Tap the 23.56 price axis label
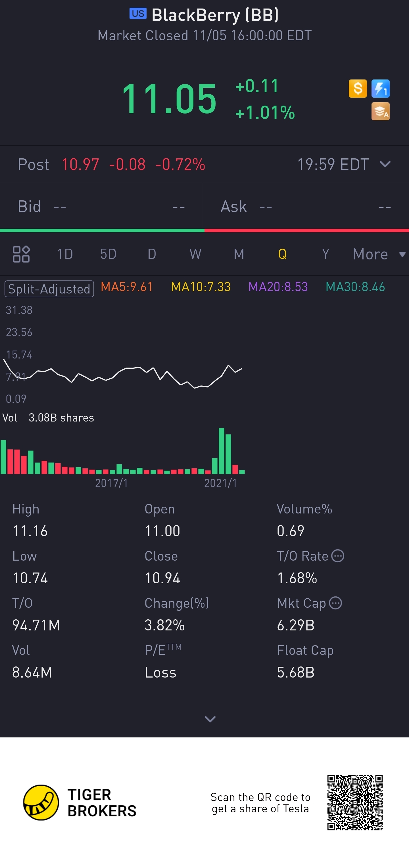Screen dimensions: 409x868 [x=19, y=332]
